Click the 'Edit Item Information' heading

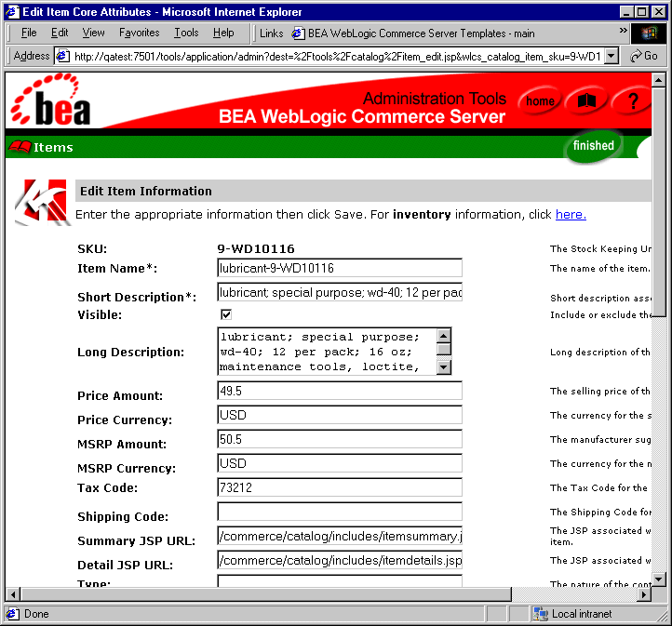146,191
